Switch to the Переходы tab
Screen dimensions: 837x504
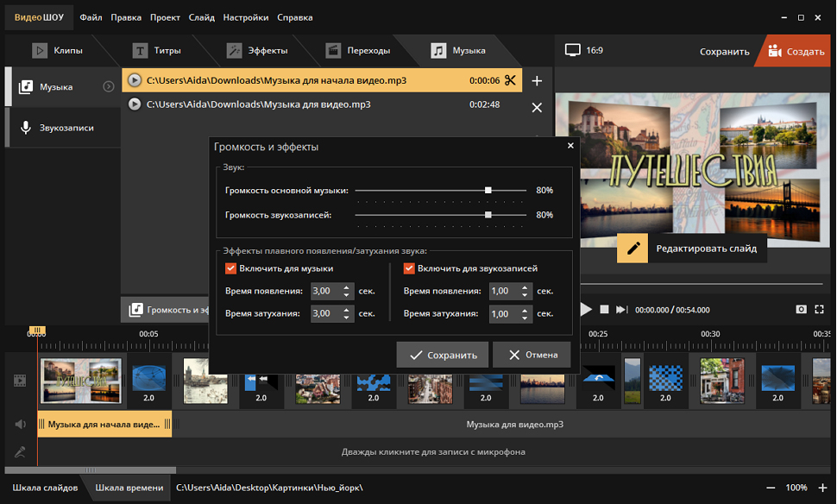coord(358,50)
